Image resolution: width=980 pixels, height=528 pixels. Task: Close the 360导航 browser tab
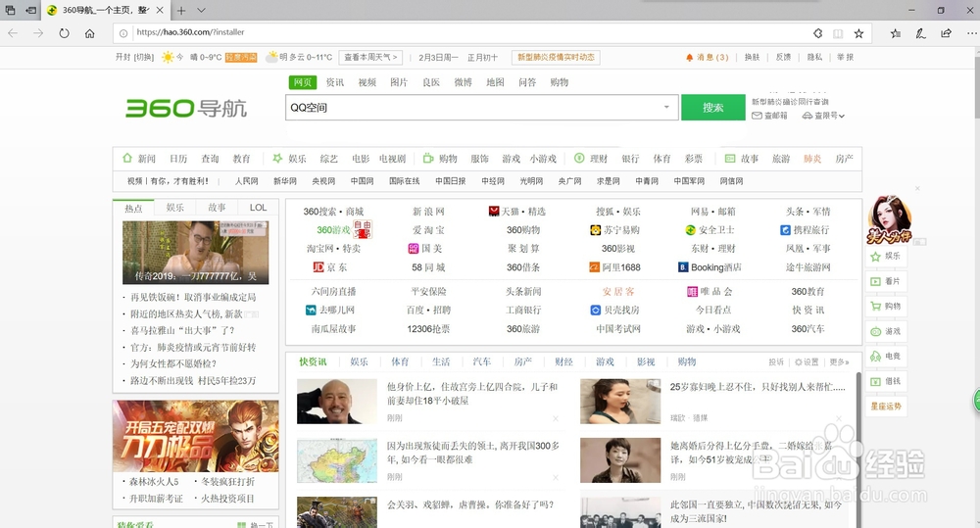coord(160,10)
